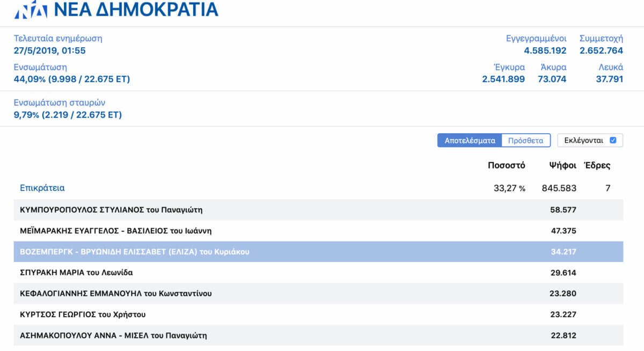The width and height of the screenshot is (644, 351).
Task: Click the 27/5/2019, 01:55 timestamp
Action: tap(49, 51)
